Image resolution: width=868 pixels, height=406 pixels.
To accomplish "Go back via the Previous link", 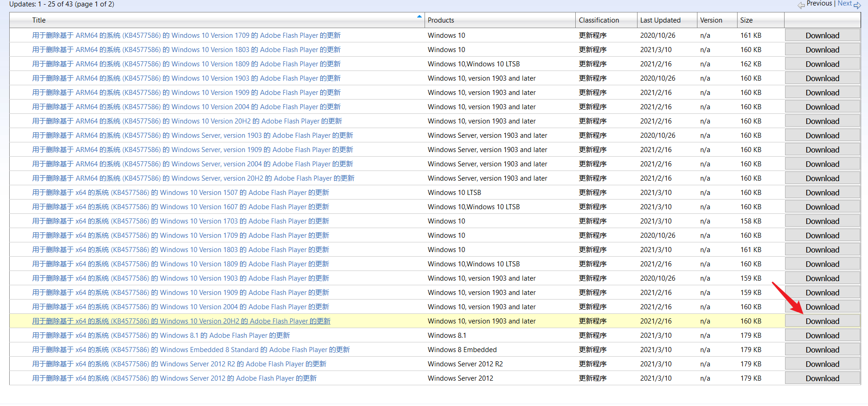I will [x=819, y=3].
